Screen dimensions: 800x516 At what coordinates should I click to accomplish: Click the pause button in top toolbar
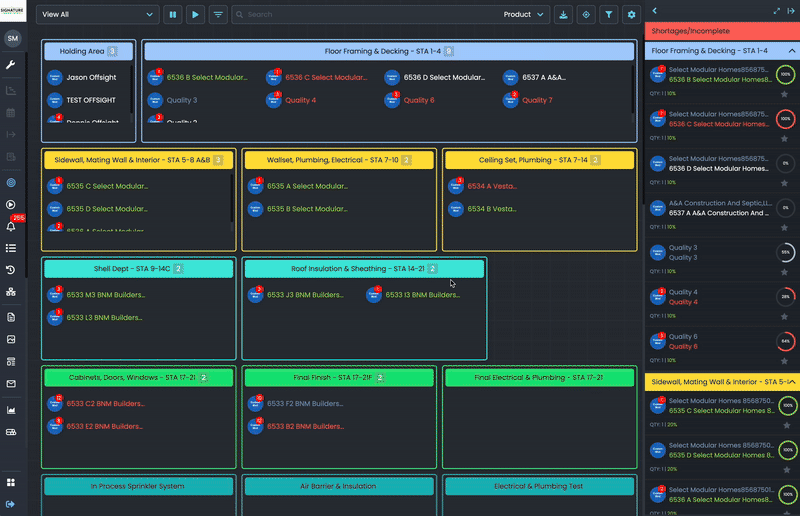click(173, 15)
